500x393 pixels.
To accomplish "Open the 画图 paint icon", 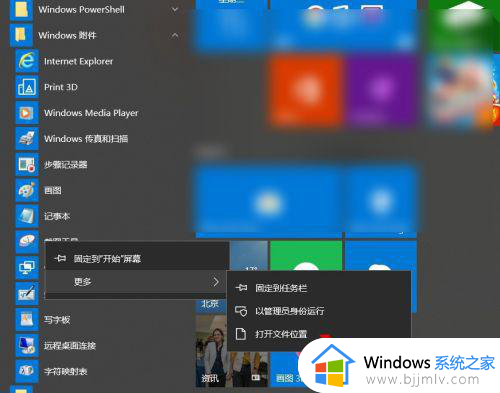I will pos(27,190).
